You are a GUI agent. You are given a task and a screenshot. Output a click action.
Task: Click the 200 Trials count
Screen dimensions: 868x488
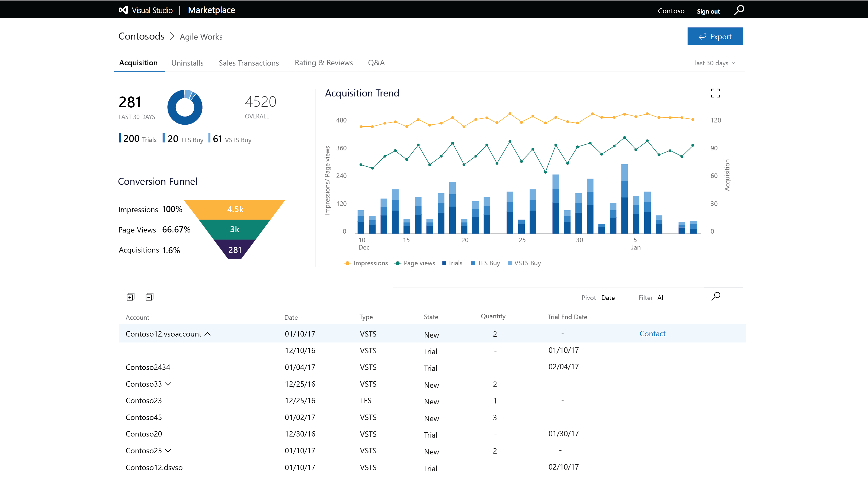click(x=138, y=139)
